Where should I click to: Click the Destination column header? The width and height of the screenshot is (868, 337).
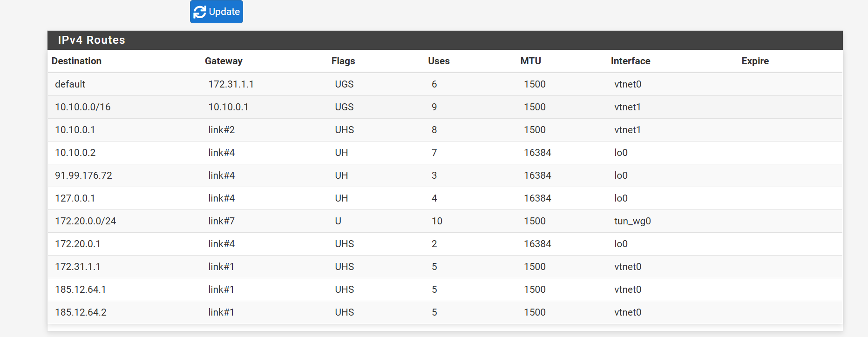tap(76, 61)
